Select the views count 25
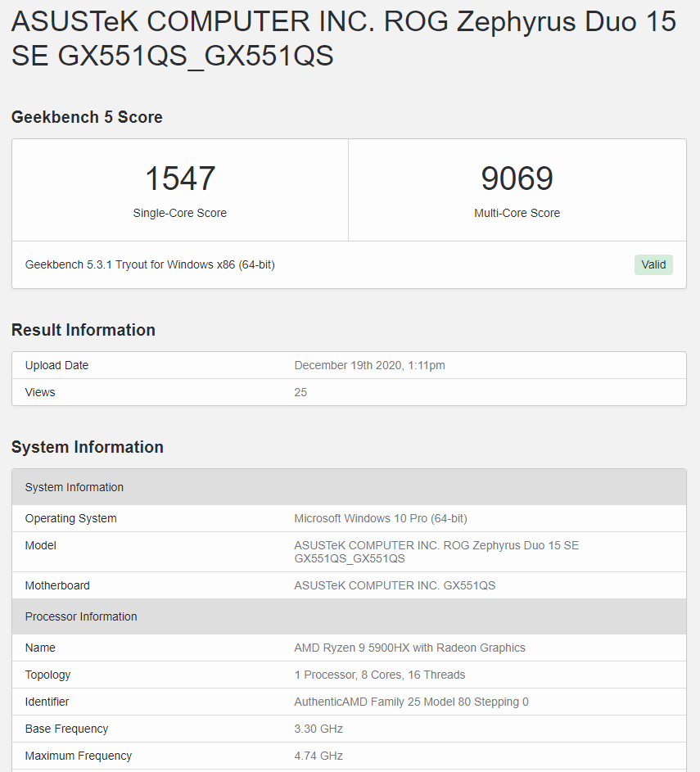Image resolution: width=700 pixels, height=772 pixels. (300, 392)
